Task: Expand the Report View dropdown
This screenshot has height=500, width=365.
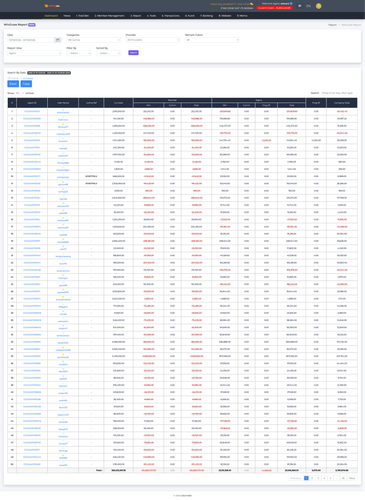Action: pos(34,53)
